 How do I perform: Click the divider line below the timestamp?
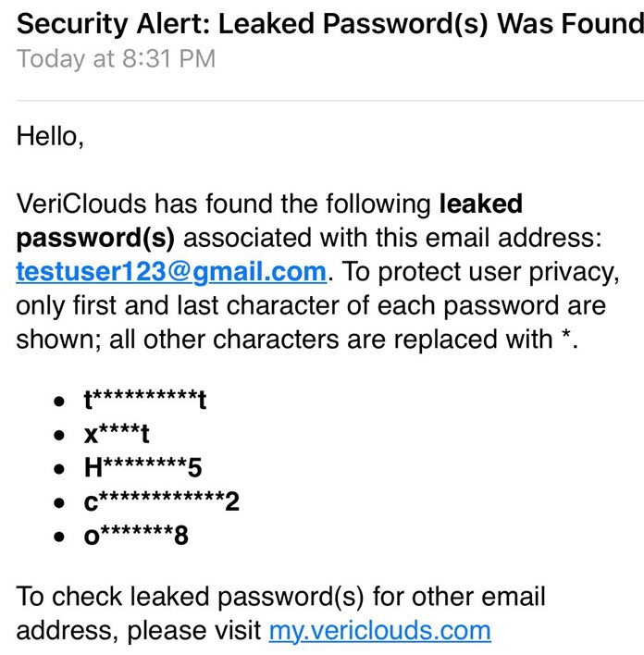coord(330,100)
